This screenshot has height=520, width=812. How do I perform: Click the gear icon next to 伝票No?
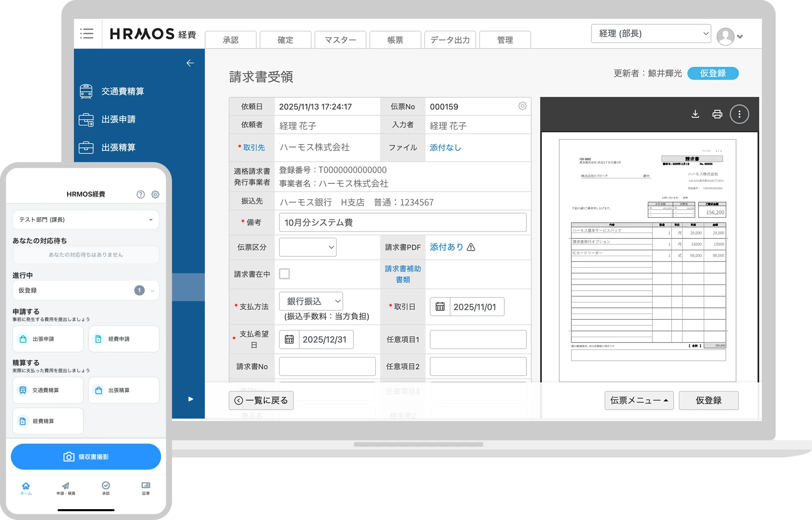(x=522, y=106)
